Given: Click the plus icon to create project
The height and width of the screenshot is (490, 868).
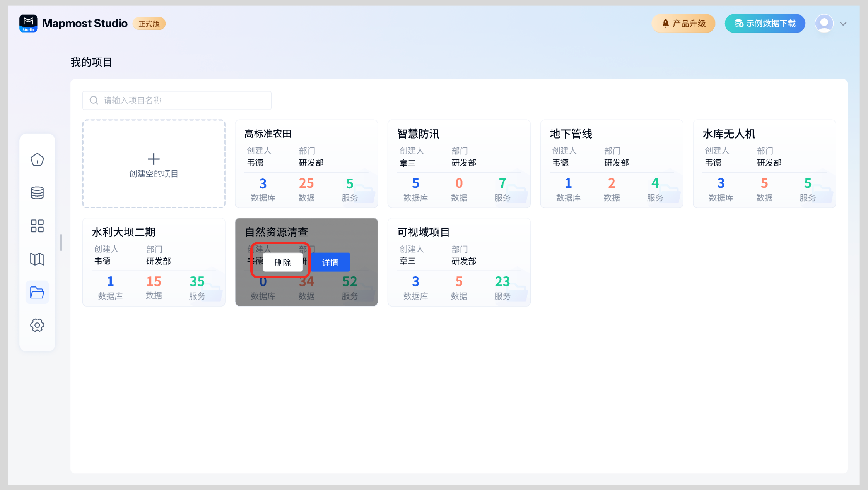Looking at the screenshot, I should pyautogui.click(x=154, y=159).
